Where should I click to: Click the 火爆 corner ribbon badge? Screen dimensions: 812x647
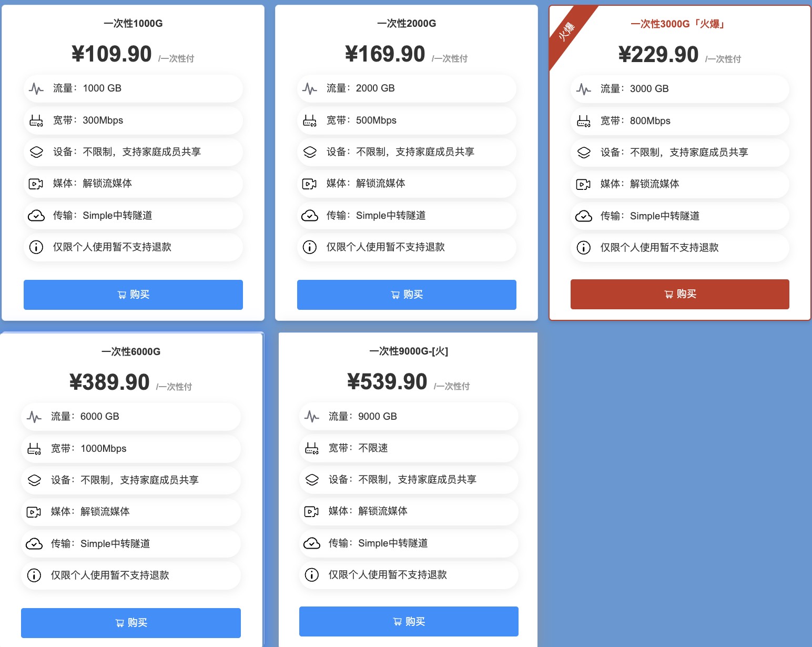tap(567, 32)
